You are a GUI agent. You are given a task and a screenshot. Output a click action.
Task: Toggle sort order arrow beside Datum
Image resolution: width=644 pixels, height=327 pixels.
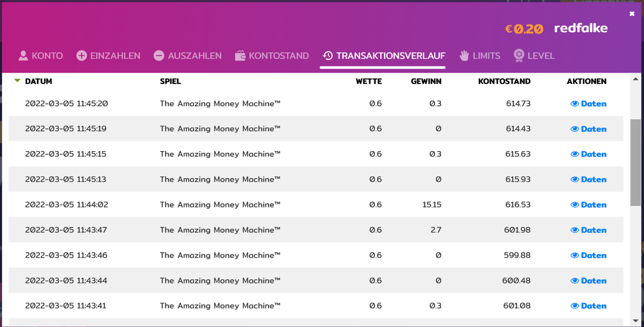[17, 81]
